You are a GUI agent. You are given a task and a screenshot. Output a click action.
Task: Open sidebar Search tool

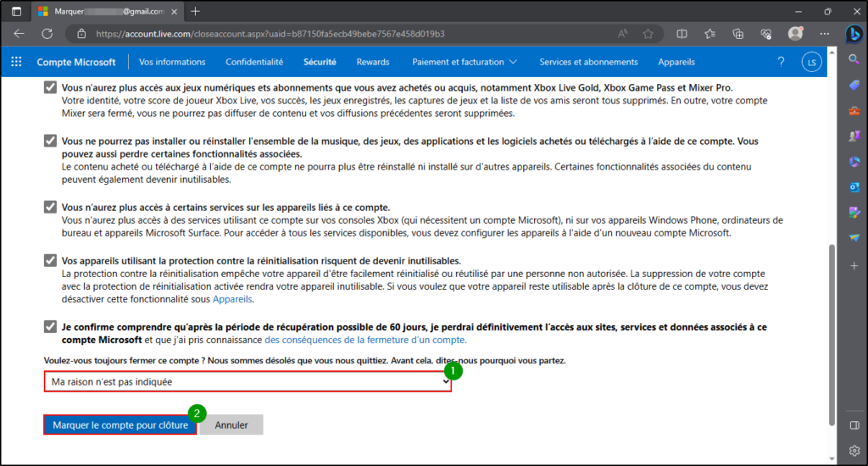click(x=854, y=59)
